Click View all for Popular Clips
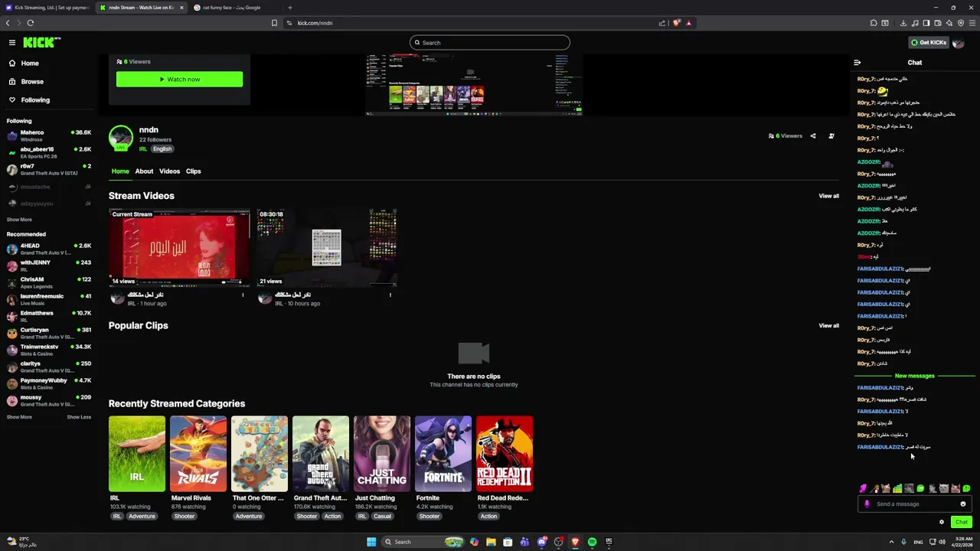980x551 pixels. [828, 326]
